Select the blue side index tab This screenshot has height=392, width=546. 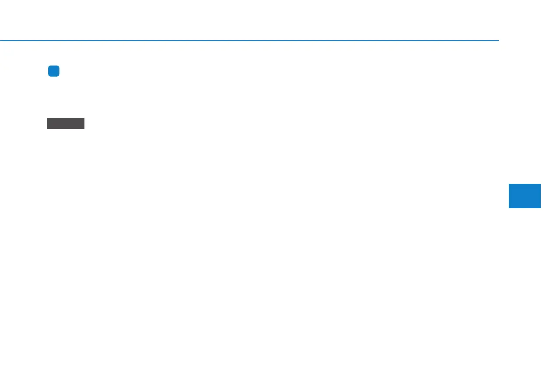point(525,196)
